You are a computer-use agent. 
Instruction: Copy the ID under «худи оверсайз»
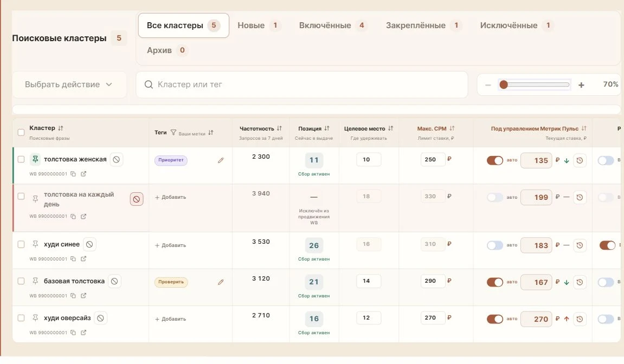pyautogui.click(x=73, y=333)
